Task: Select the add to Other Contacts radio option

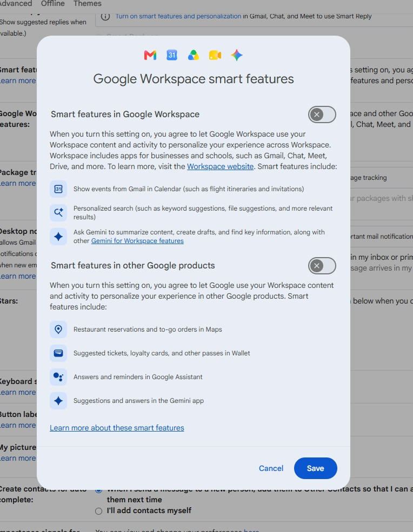Action: point(98,489)
